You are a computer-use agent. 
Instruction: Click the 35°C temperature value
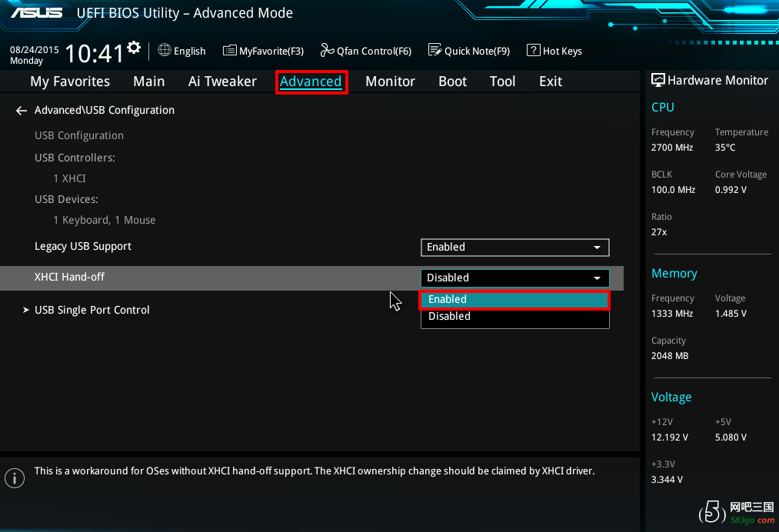(725, 148)
